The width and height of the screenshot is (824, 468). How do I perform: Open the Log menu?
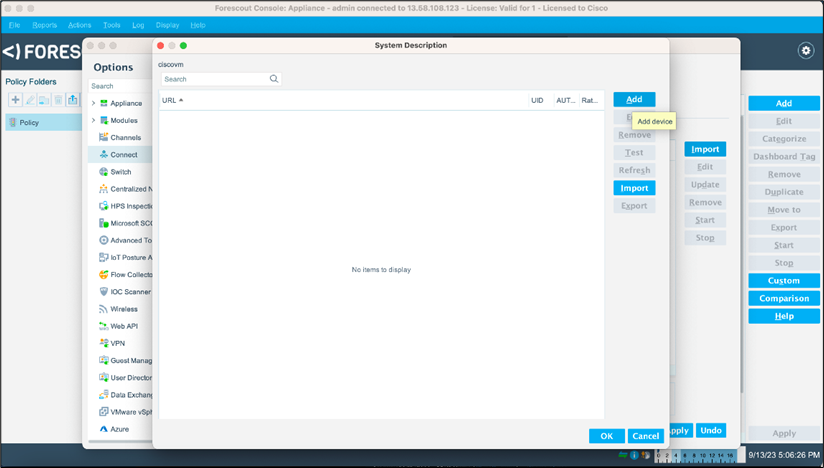pos(138,25)
